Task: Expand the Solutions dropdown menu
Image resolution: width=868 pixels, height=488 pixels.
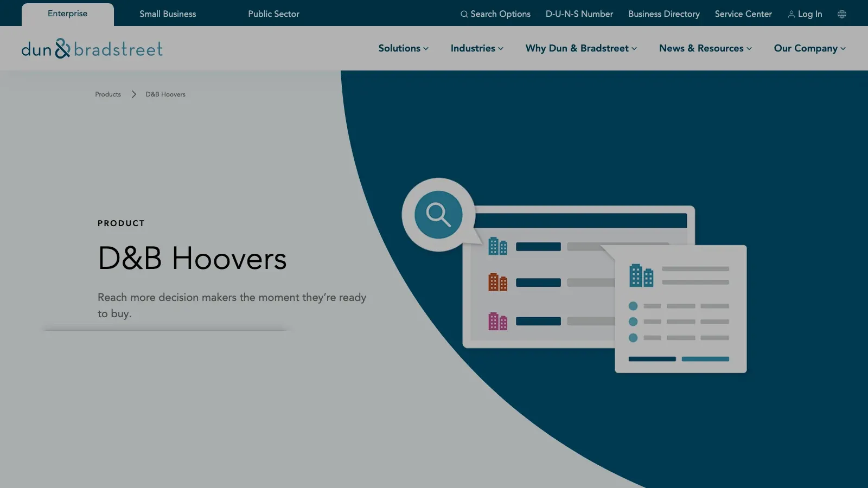Action: (404, 48)
